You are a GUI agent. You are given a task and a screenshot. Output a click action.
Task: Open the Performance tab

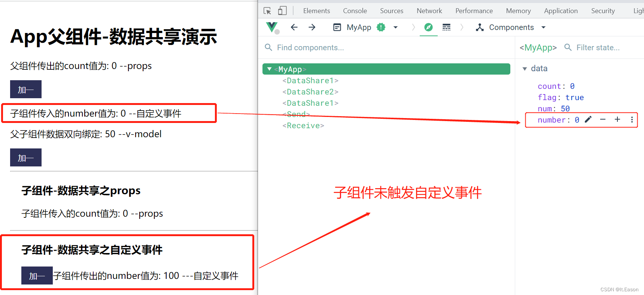474,11
